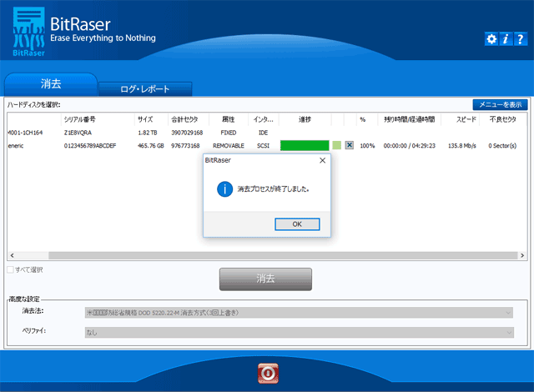Switch to the 消去 tab
This screenshot has width=534, height=392.
pyautogui.click(x=51, y=84)
